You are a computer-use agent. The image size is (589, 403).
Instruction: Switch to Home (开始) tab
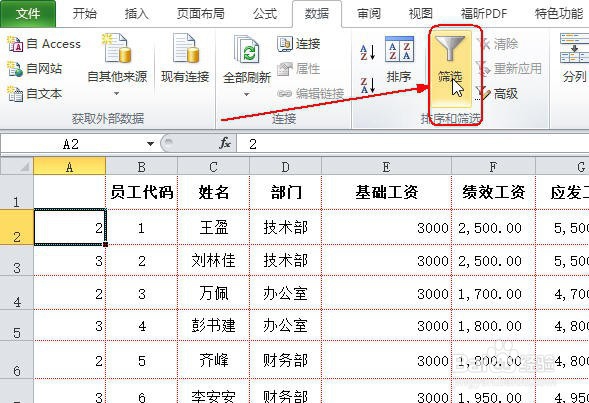(85, 14)
